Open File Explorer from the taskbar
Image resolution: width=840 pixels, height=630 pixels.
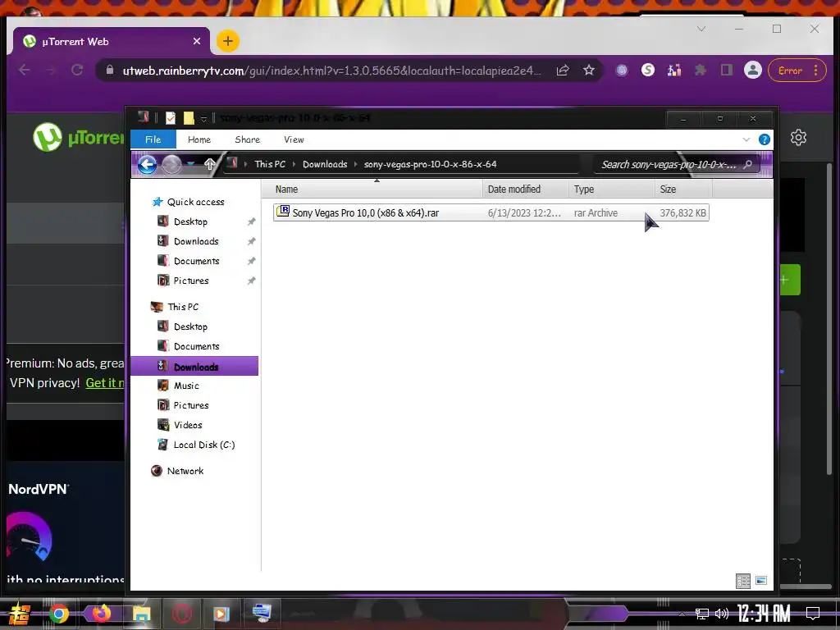click(x=142, y=614)
